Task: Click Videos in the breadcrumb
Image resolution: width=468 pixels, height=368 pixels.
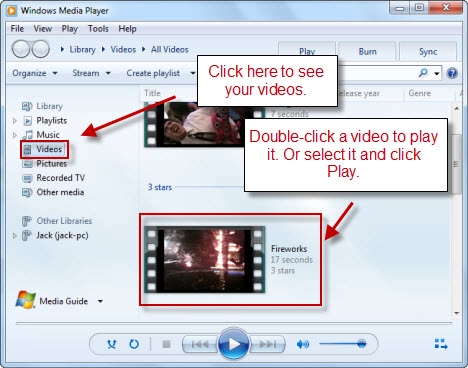Action: 123,49
